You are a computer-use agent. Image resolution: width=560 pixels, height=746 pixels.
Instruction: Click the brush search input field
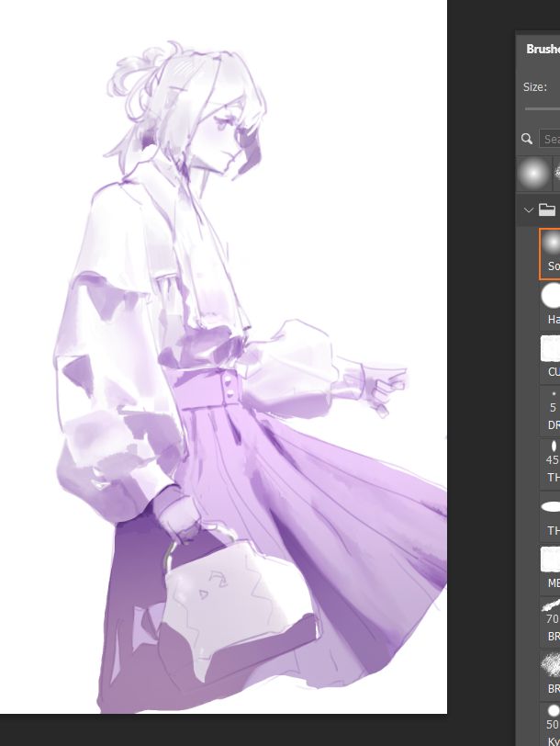pos(550,139)
